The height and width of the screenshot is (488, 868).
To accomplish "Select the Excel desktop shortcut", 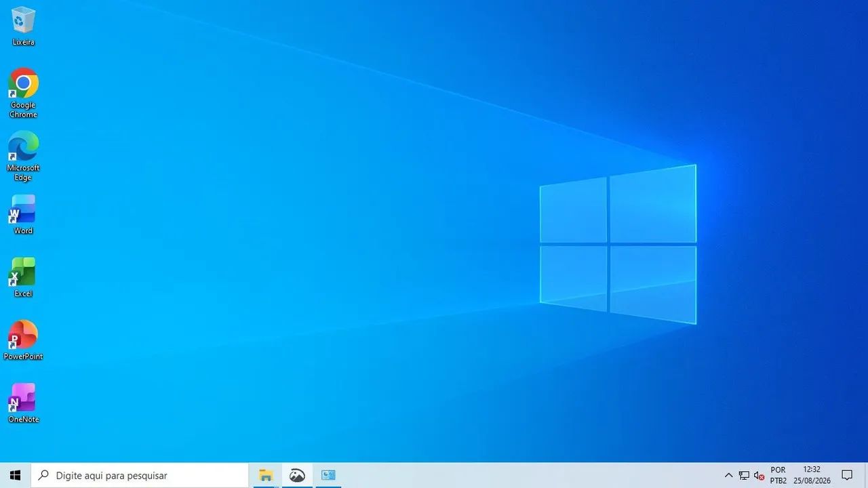I will point(23,277).
